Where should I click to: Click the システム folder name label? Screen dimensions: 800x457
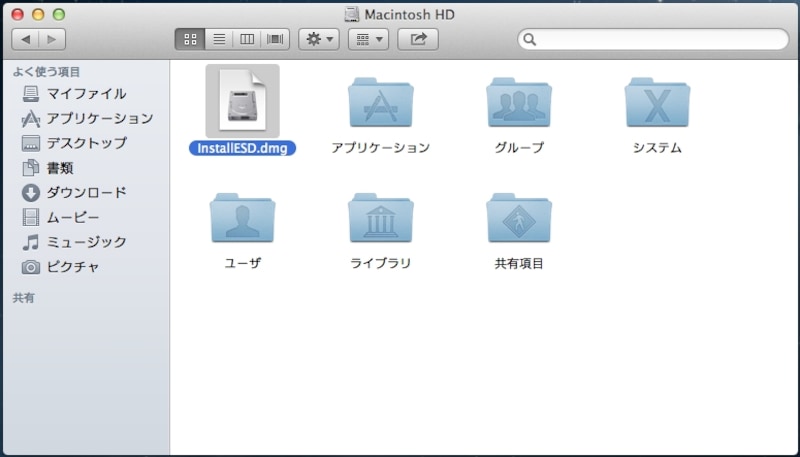tap(657, 148)
